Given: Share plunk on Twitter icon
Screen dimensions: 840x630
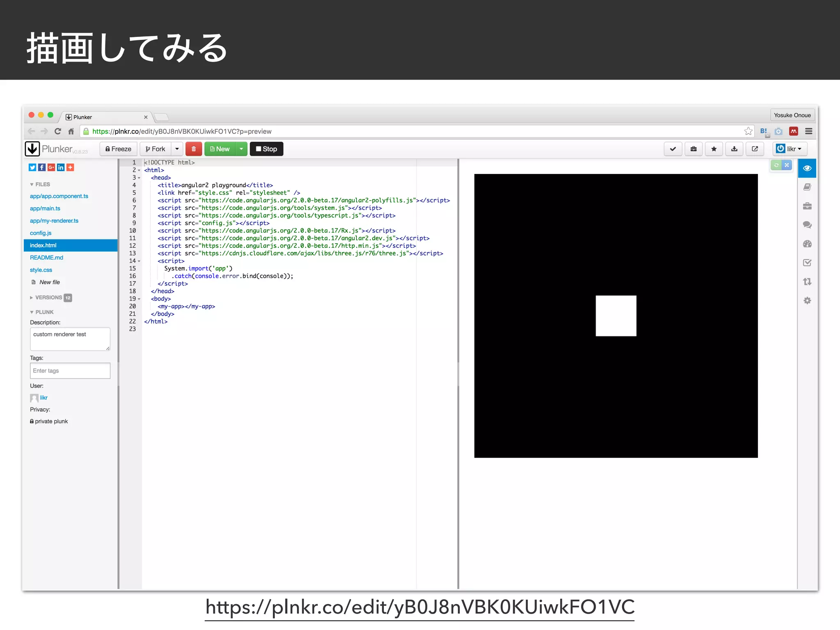Looking at the screenshot, I should tap(32, 167).
